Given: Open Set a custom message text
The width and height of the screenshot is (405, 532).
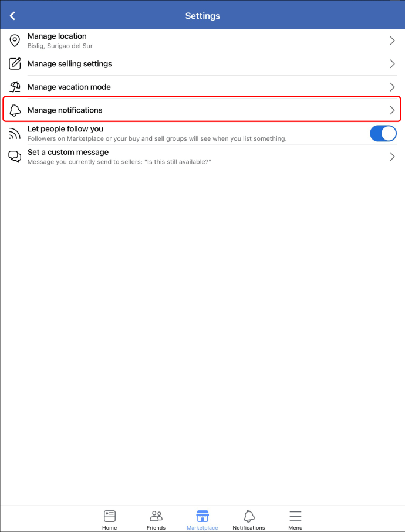Looking at the screenshot, I should coord(68,152).
